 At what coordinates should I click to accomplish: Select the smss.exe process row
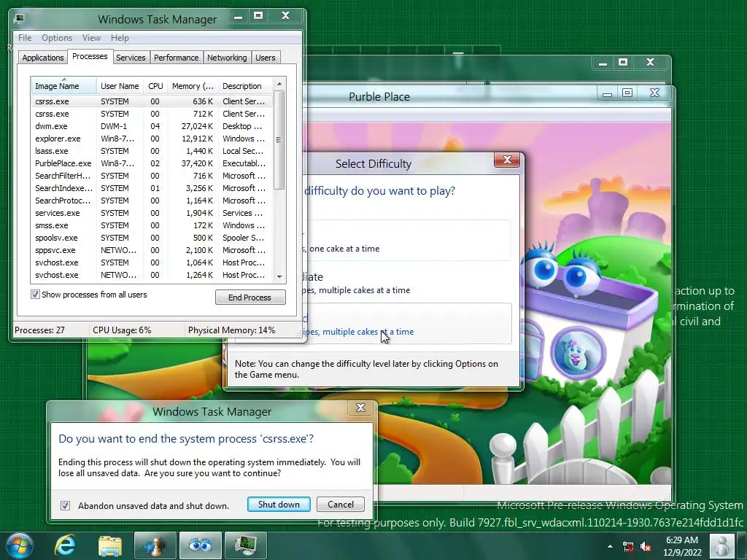152,225
